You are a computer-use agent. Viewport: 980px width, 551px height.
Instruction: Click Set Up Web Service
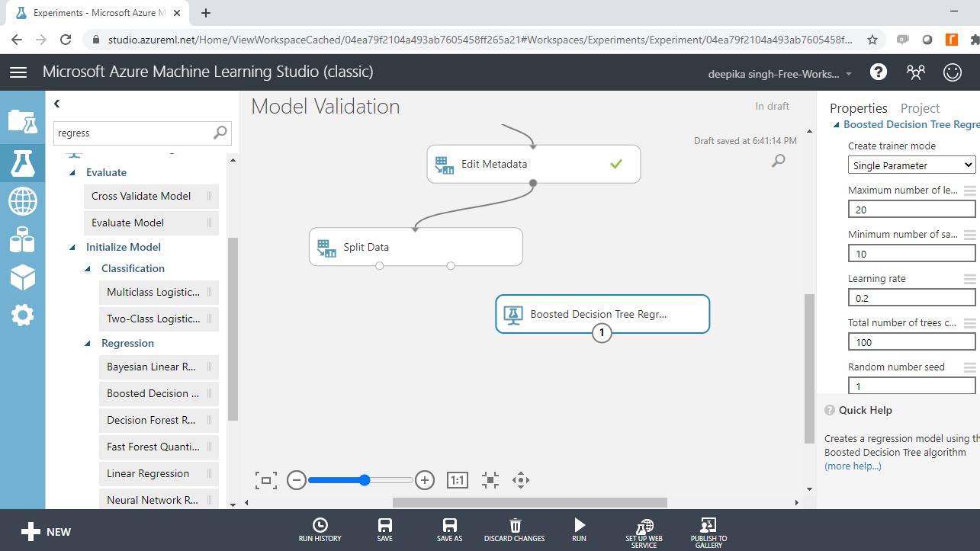tap(644, 533)
